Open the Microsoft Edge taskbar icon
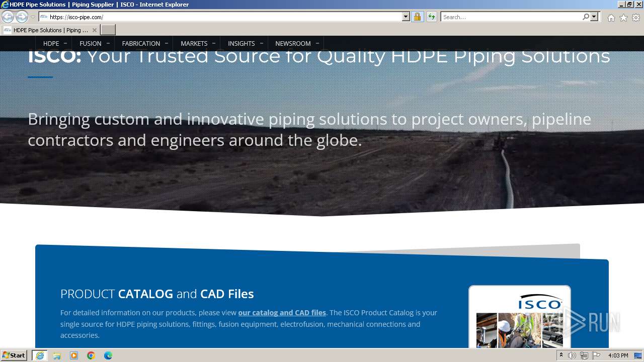Image resolution: width=644 pixels, height=362 pixels. tap(108, 355)
